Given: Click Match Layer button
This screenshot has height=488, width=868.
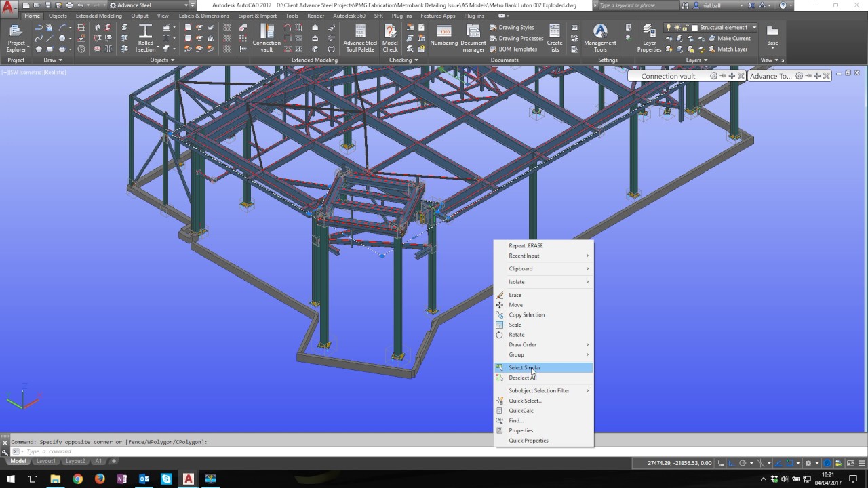Looking at the screenshot, I should pos(727,49).
